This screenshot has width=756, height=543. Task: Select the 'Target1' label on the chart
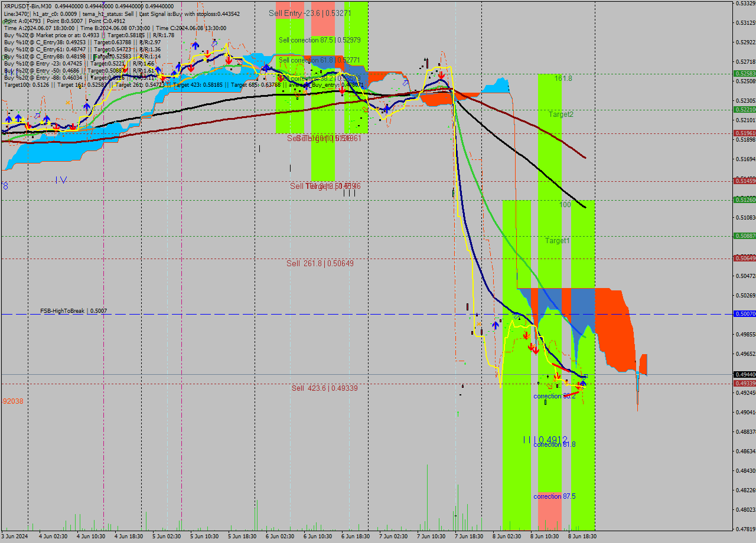click(x=557, y=241)
